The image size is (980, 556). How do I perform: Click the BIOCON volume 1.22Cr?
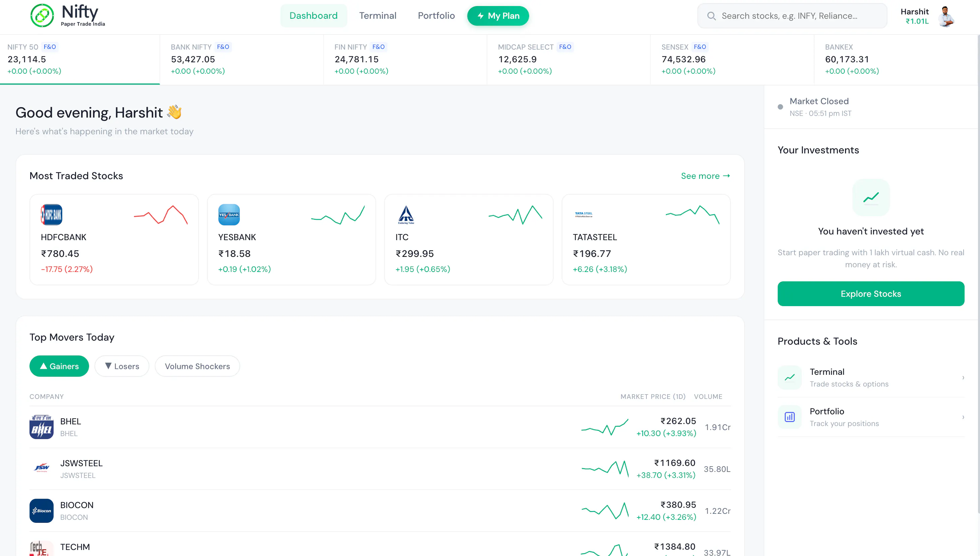pyautogui.click(x=718, y=511)
